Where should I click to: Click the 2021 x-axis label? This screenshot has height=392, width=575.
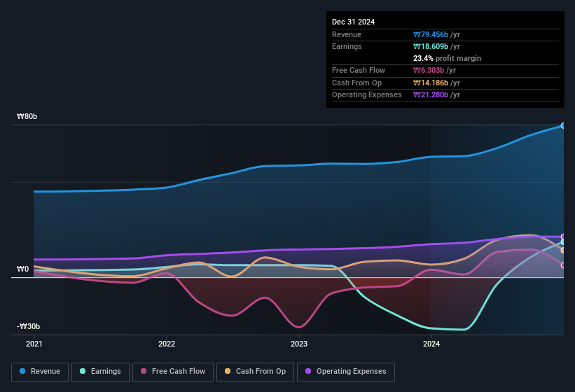click(34, 344)
